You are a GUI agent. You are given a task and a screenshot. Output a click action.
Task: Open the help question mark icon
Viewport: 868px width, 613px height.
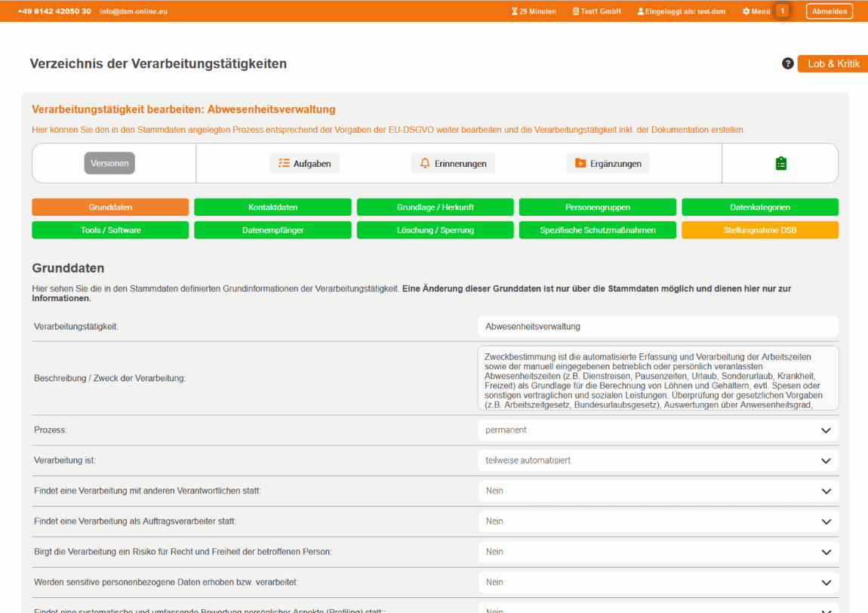click(x=787, y=63)
